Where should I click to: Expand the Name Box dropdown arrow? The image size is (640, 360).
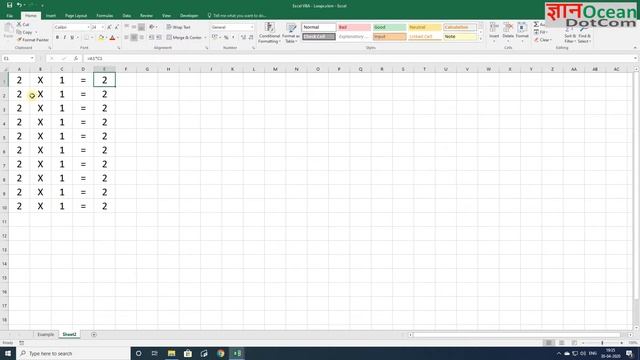click(x=32, y=58)
